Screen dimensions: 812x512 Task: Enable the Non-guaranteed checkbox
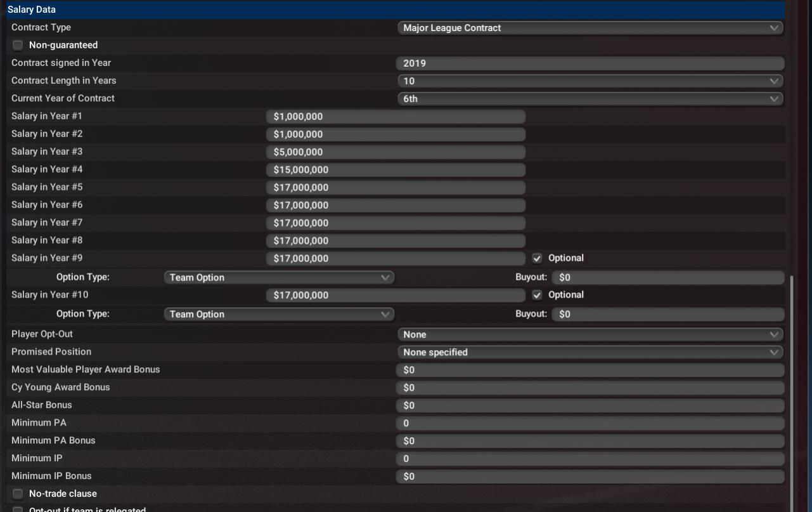18,46
